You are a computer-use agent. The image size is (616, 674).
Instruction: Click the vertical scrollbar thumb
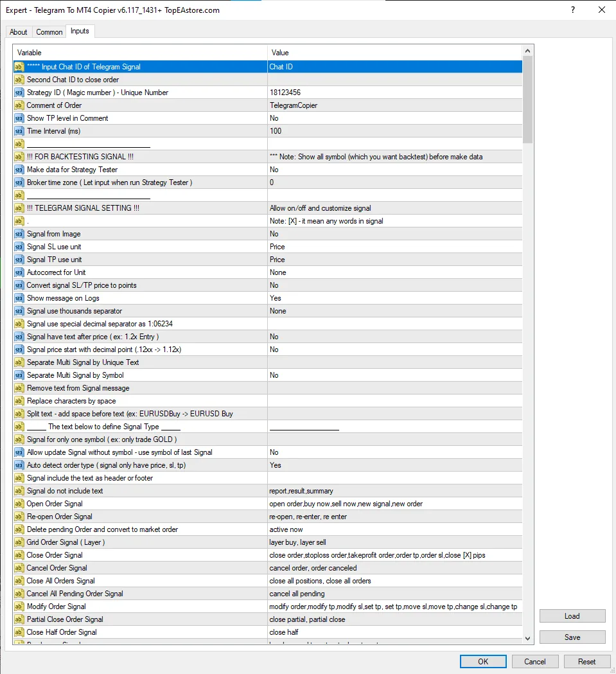tap(527, 100)
